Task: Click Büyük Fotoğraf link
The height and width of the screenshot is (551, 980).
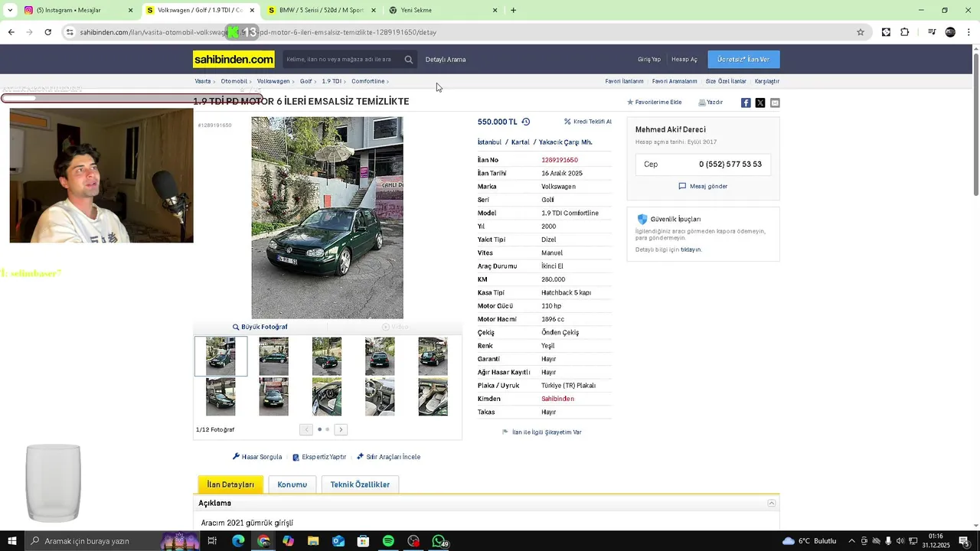Action: 260,327
